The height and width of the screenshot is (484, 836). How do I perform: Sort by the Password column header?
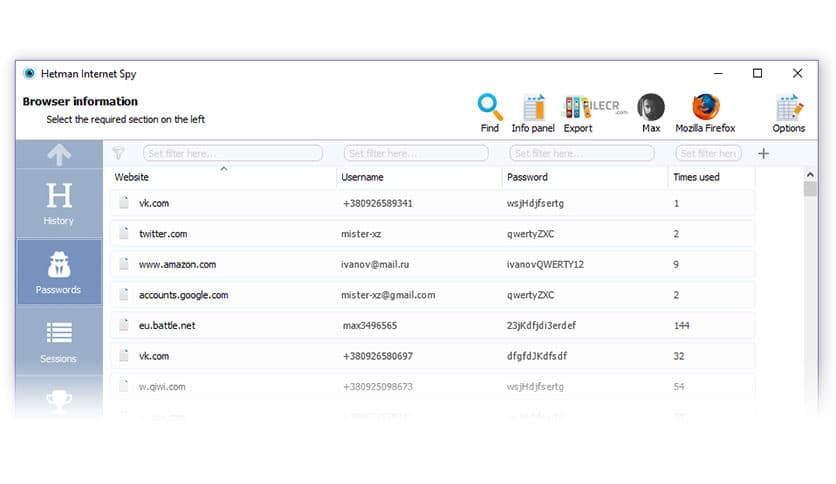tap(527, 177)
